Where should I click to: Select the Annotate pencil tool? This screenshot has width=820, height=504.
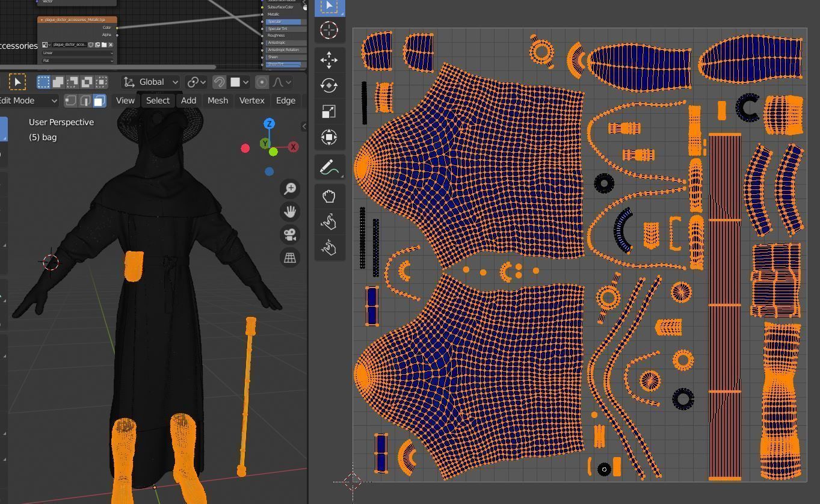pyautogui.click(x=329, y=168)
